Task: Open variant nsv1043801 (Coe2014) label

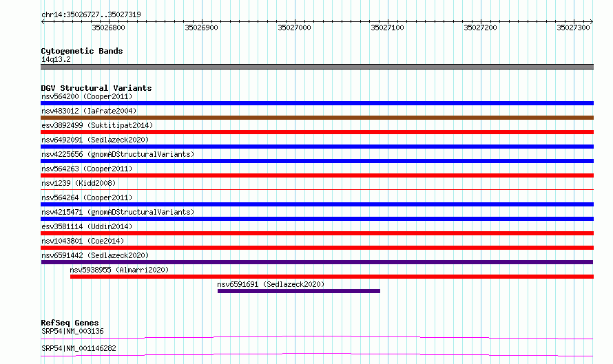Action: pyautogui.click(x=83, y=241)
